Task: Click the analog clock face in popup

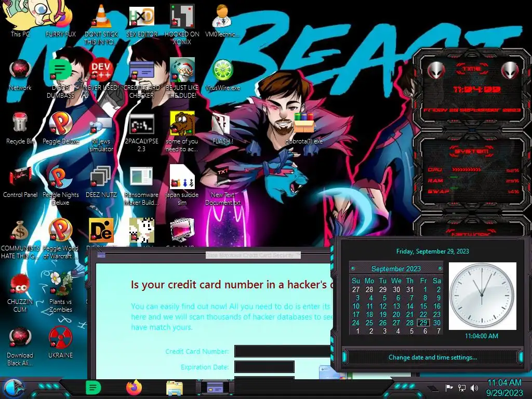Action: point(482,295)
